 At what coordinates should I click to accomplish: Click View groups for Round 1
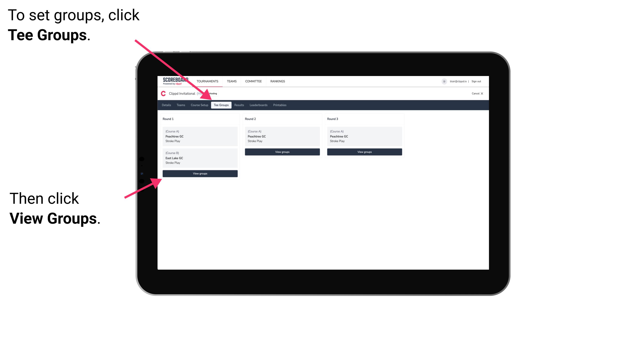[200, 173]
